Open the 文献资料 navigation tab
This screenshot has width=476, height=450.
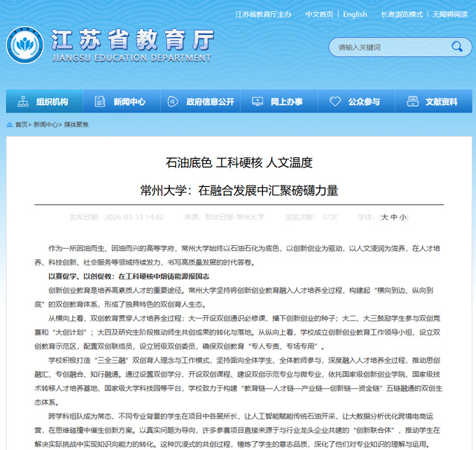tap(441, 101)
